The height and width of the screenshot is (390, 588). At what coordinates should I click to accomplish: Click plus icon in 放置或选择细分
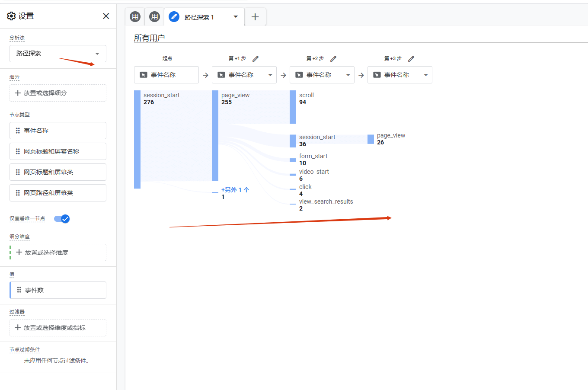(18, 93)
